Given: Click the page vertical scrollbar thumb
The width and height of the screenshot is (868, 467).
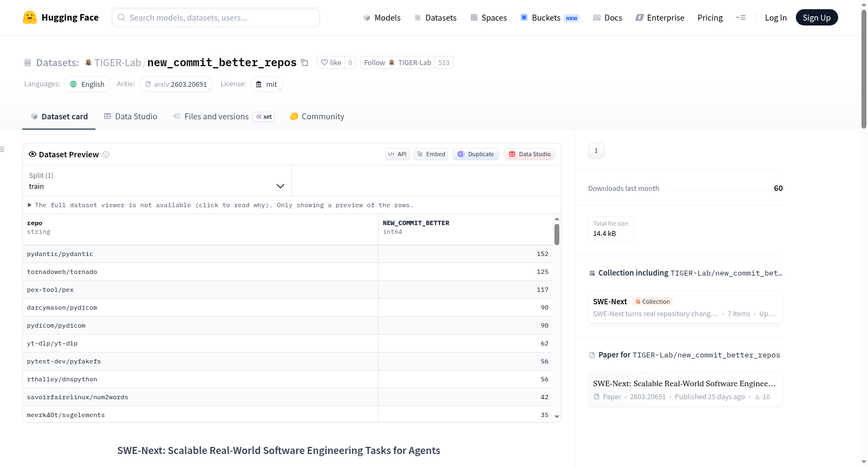Looking at the screenshot, I should (x=864, y=69).
